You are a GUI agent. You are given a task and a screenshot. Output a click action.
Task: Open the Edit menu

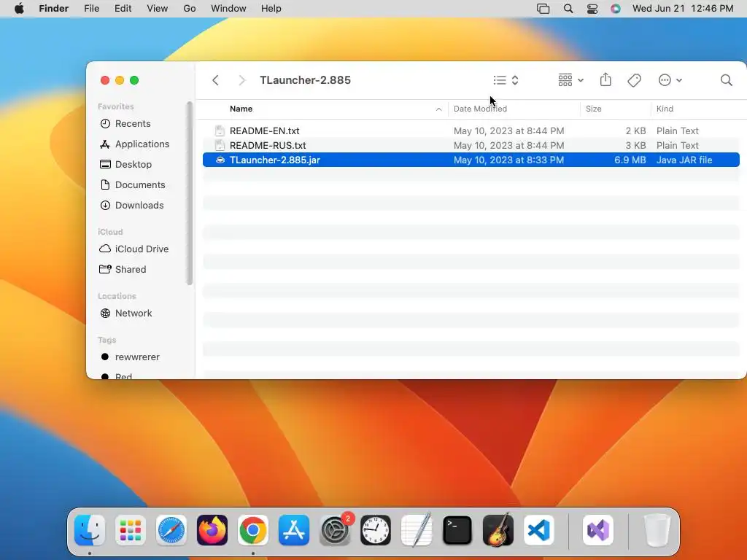click(x=123, y=9)
